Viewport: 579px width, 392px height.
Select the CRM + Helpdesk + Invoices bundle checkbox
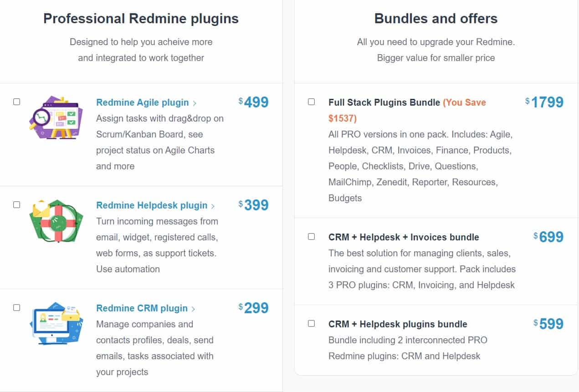pos(312,236)
